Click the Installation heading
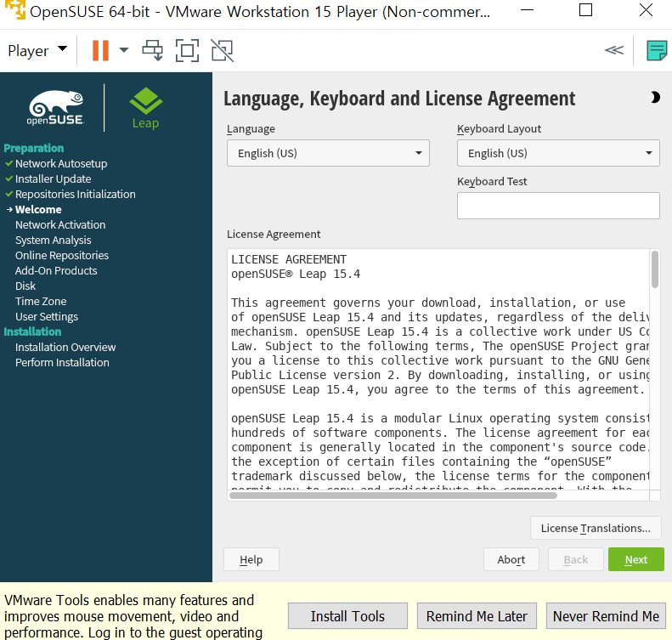 tap(32, 331)
